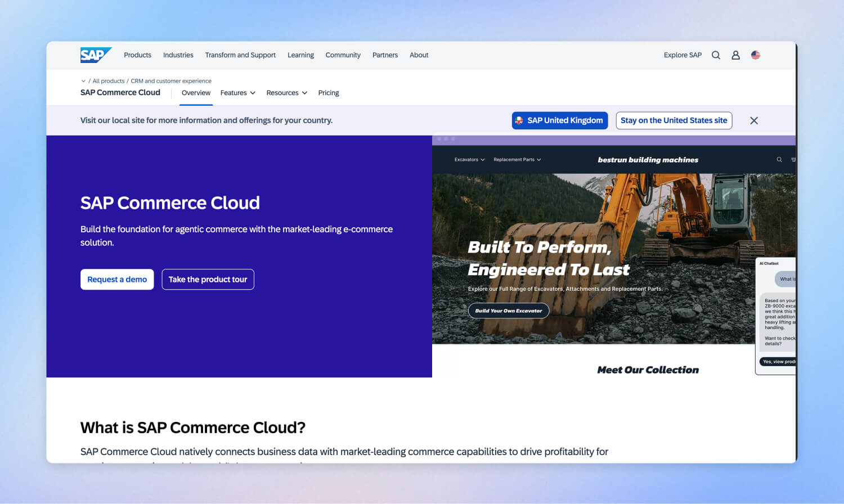The image size is (844, 504).
Task: Click CRM and customer experience breadcrumb
Action: 171,81
